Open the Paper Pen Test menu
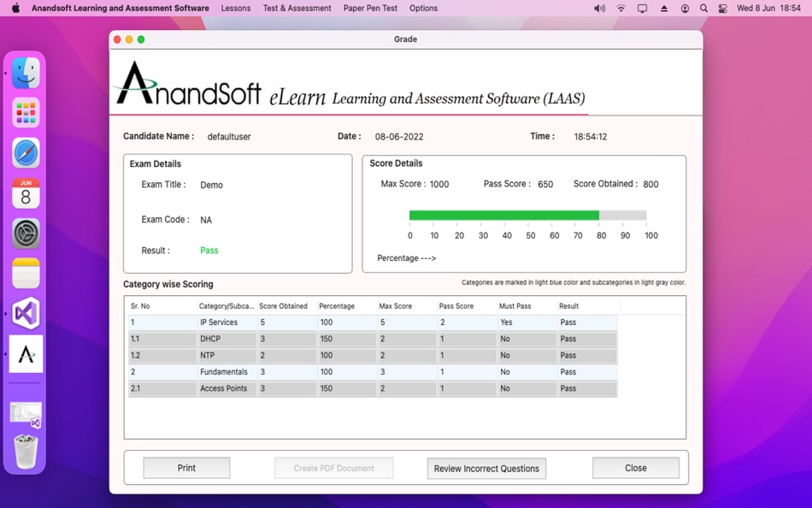The image size is (812, 508). pyautogui.click(x=370, y=9)
